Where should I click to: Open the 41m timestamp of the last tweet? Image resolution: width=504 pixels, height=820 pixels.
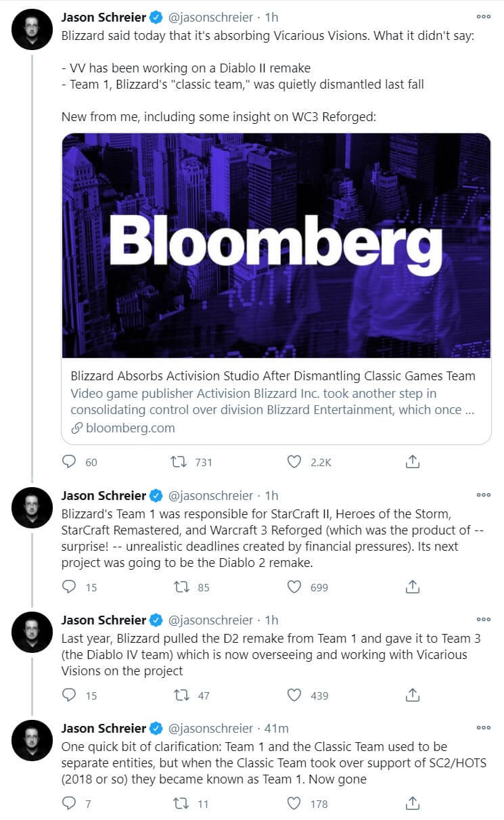276,728
